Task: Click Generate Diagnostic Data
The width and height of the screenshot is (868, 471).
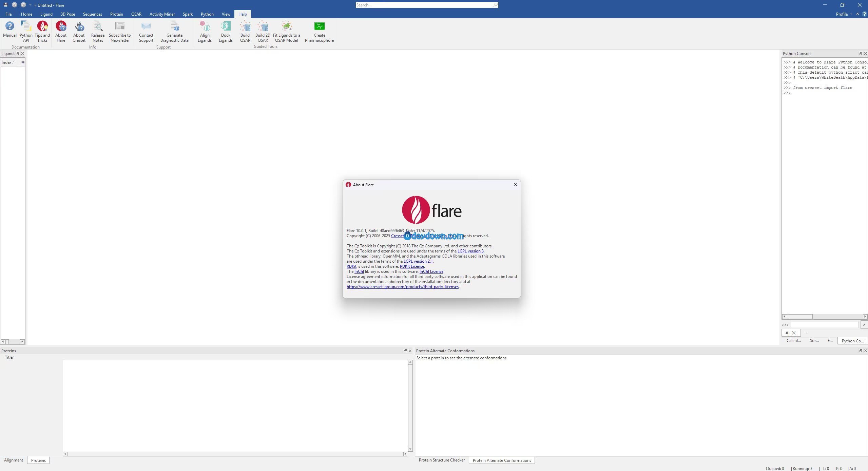Action: (x=174, y=31)
